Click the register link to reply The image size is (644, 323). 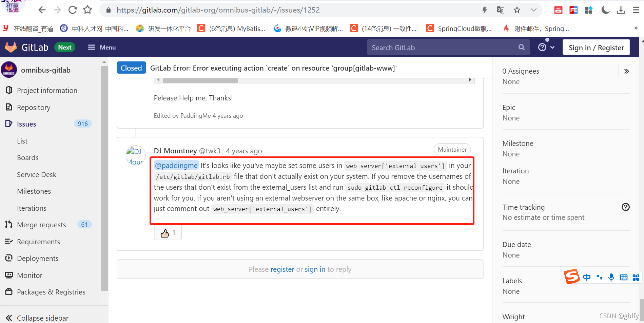[x=282, y=269]
